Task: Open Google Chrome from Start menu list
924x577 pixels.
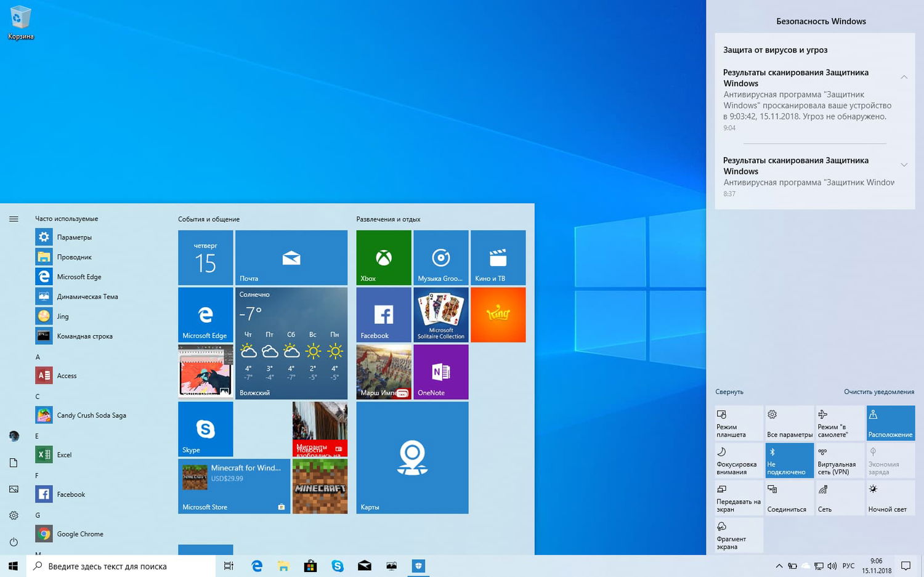Action: click(x=79, y=533)
